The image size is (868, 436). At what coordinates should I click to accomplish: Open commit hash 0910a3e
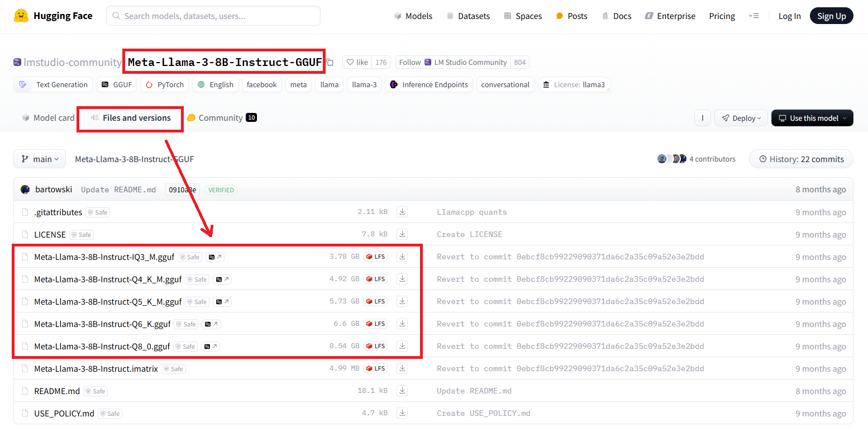click(x=183, y=189)
